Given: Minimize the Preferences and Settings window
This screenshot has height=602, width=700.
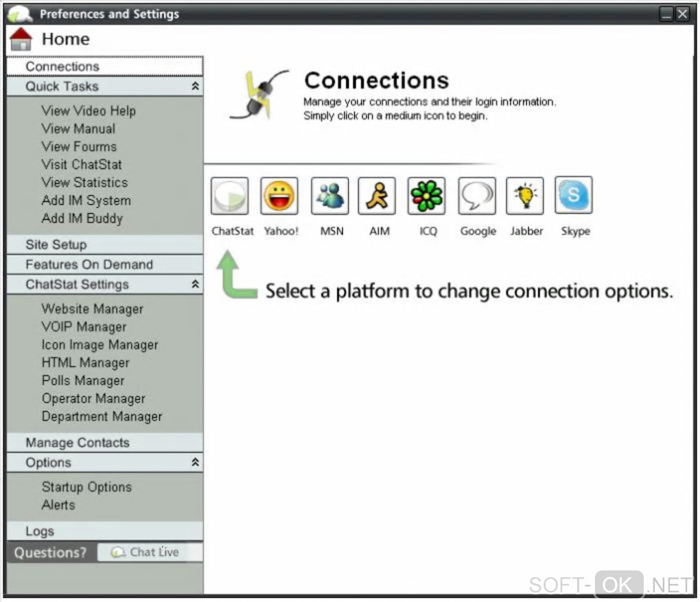Looking at the screenshot, I should 666,14.
